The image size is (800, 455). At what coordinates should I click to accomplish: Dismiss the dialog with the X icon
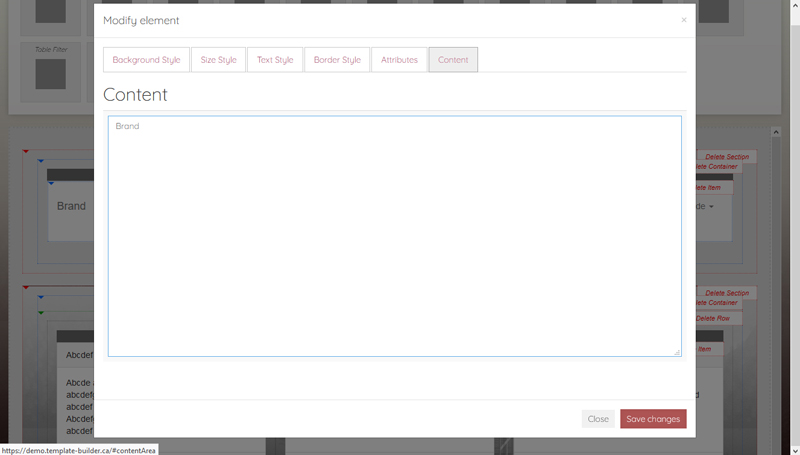click(684, 20)
